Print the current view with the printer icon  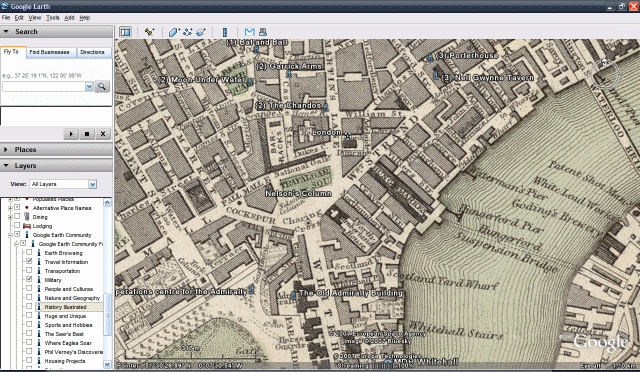point(263,32)
